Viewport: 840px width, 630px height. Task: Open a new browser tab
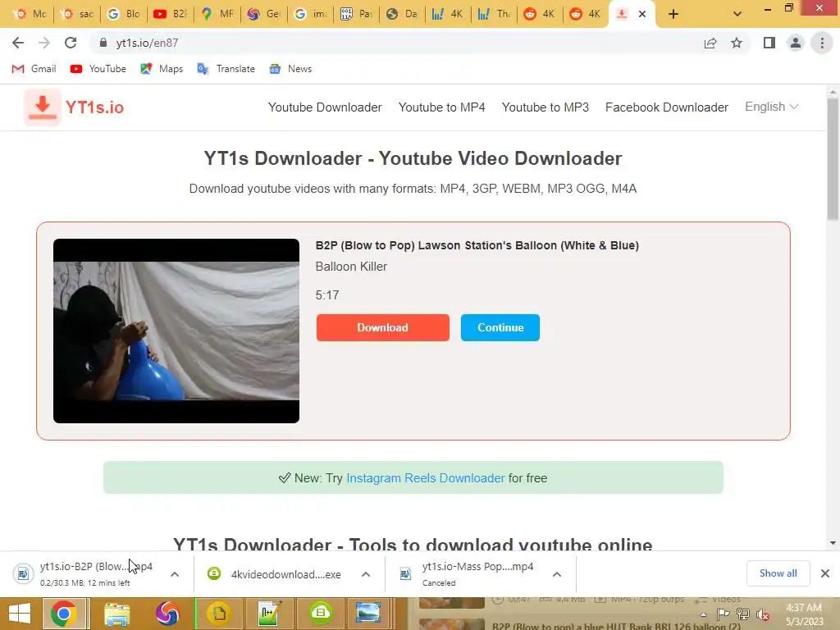point(673,14)
